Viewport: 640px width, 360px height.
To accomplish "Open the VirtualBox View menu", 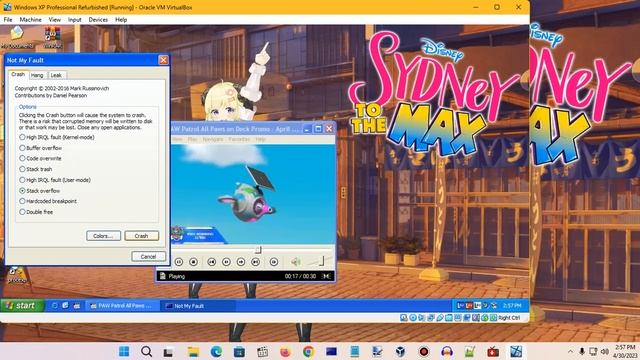I will pyautogui.click(x=55, y=20).
